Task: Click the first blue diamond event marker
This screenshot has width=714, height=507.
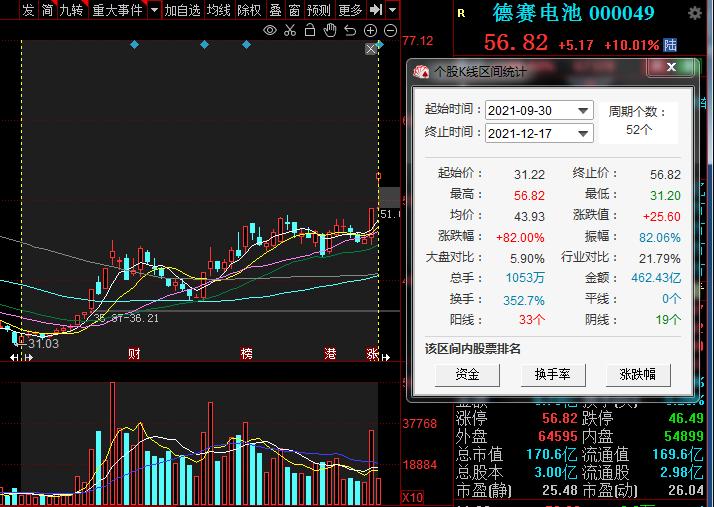Action: pos(134,45)
